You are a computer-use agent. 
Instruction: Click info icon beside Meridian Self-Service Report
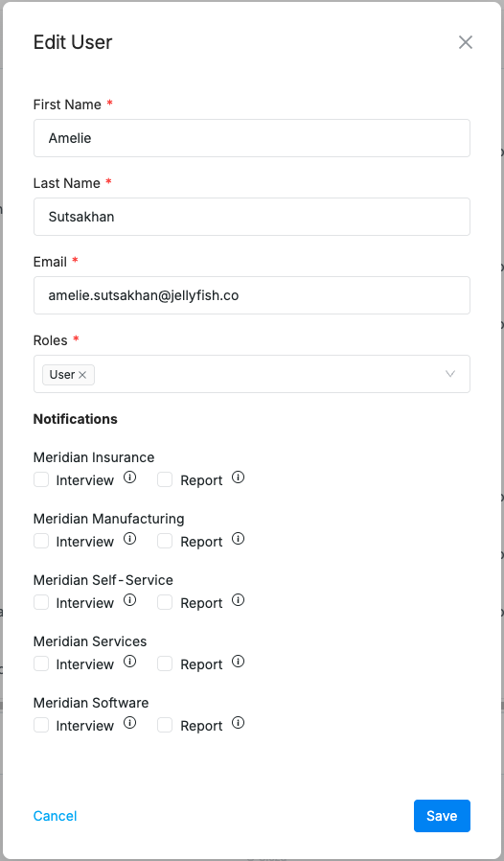pyautogui.click(x=238, y=600)
